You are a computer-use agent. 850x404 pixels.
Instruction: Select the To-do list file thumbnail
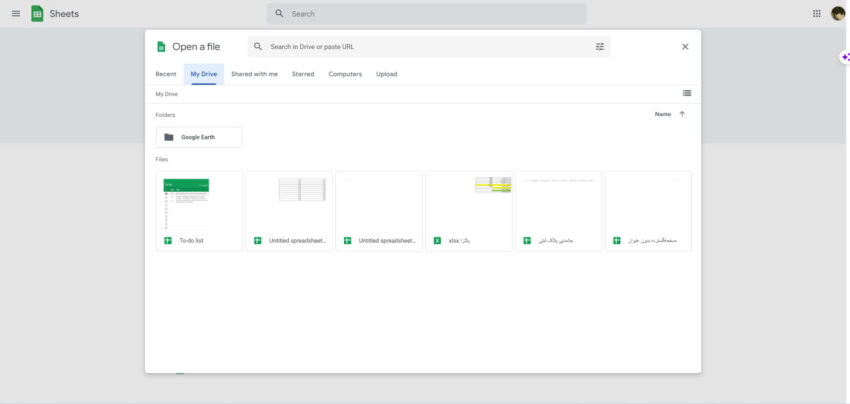199,211
